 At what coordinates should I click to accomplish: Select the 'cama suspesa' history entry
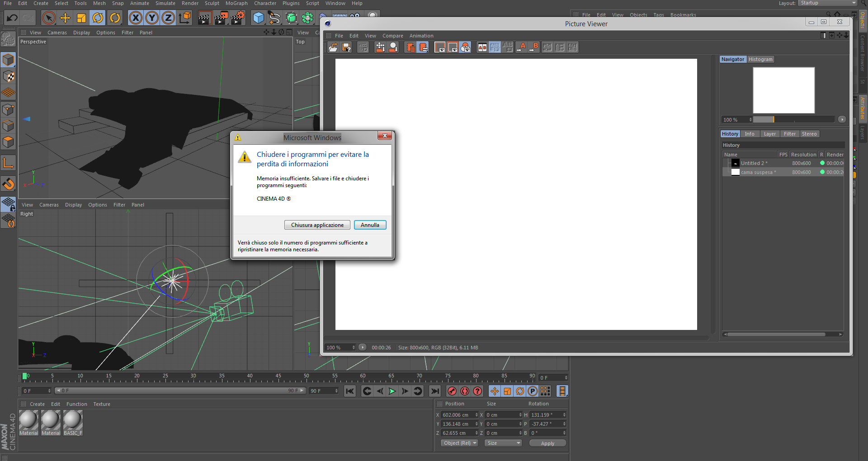click(x=783, y=172)
